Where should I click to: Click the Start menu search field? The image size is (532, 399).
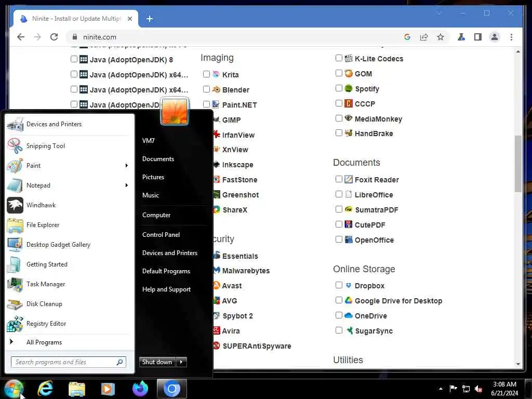[x=69, y=362]
